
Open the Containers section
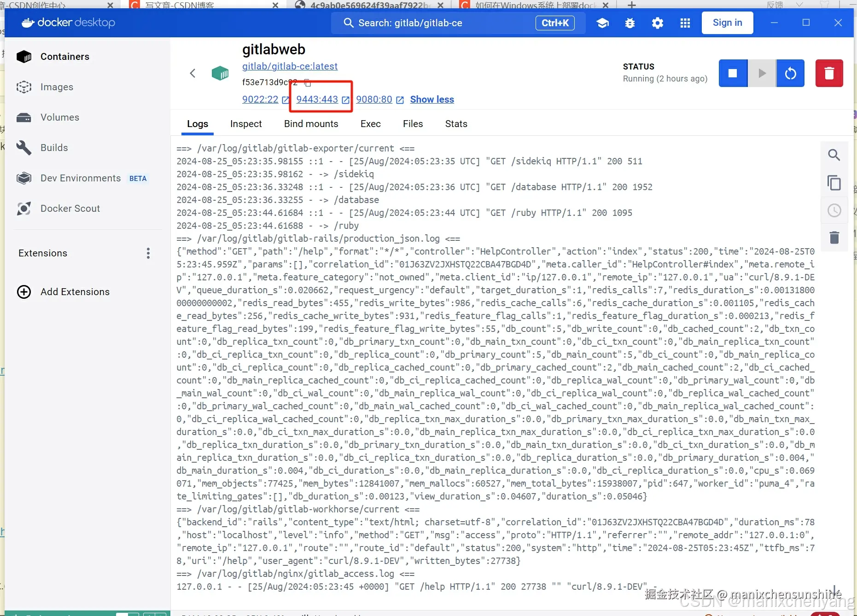click(64, 57)
